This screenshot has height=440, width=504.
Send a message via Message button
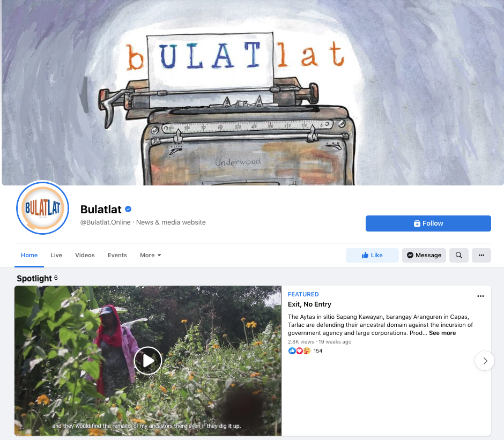[424, 255]
